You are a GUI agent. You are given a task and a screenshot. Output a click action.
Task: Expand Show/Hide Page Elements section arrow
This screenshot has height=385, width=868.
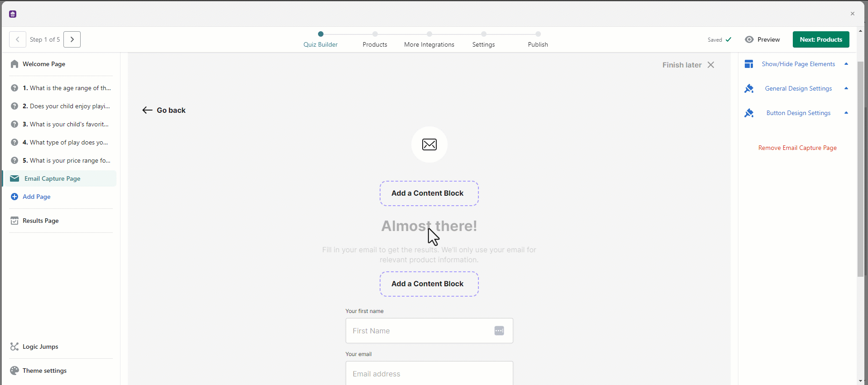846,64
